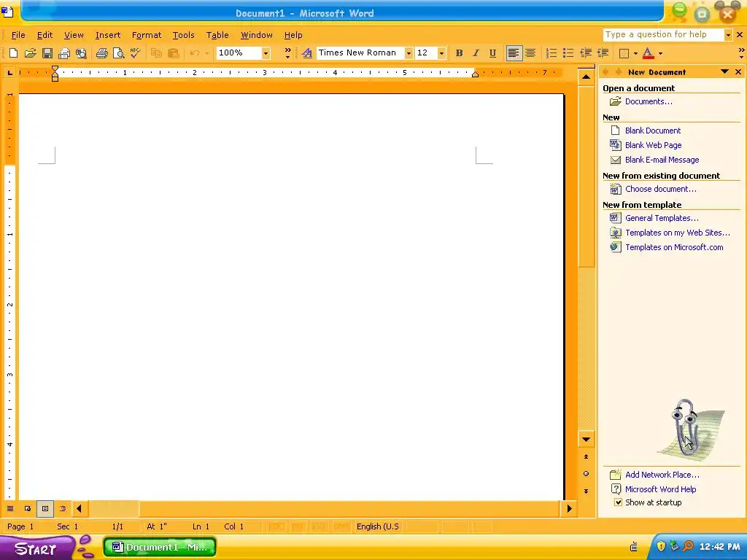Switch to Outline view icon

click(63, 508)
